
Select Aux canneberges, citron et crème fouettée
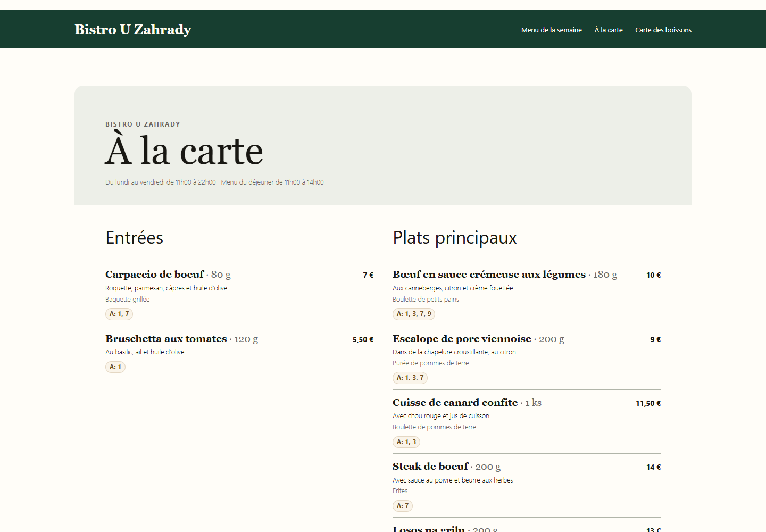pyautogui.click(x=453, y=288)
